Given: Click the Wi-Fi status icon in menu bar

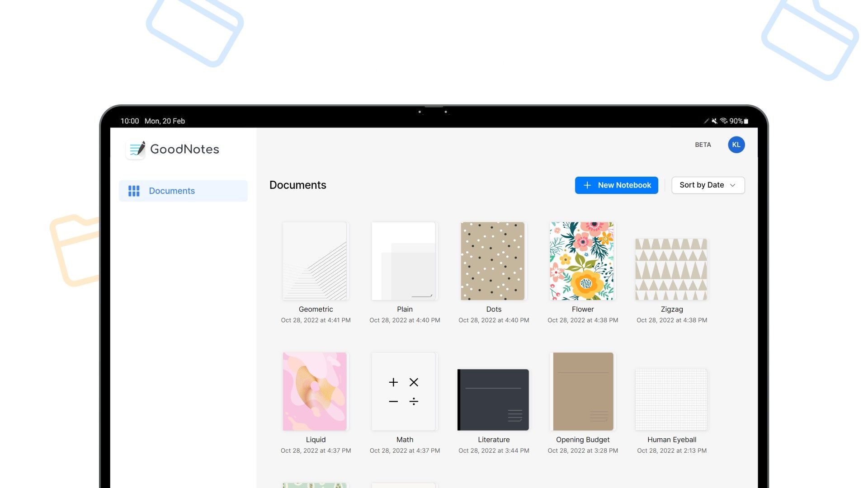Looking at the screenshot, I should coord(723,120).
